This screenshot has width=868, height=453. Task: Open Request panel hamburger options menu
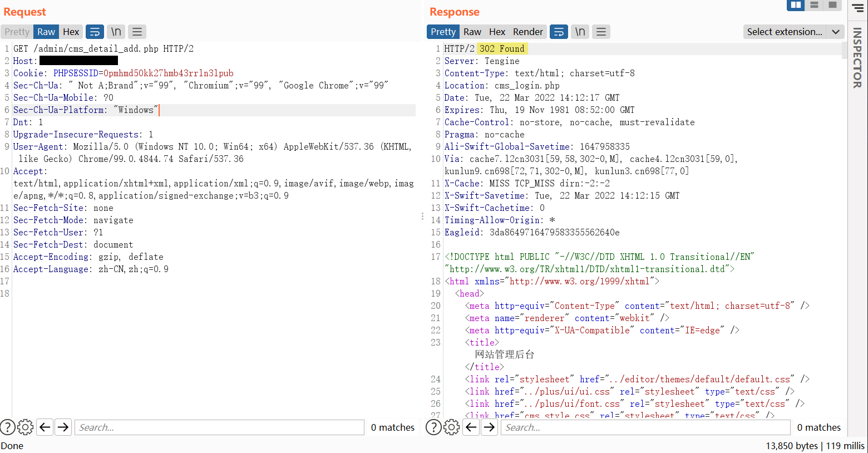(x=137, y=32)
